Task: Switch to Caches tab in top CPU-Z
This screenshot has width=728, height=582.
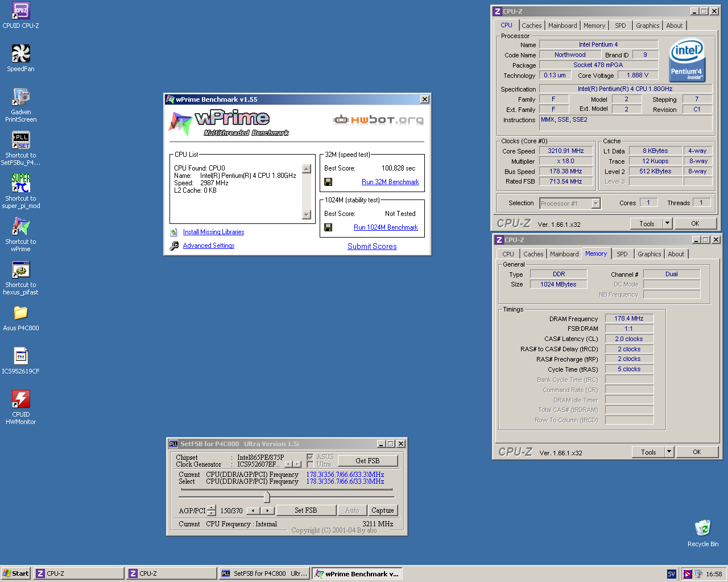Action: pos(532,26)
